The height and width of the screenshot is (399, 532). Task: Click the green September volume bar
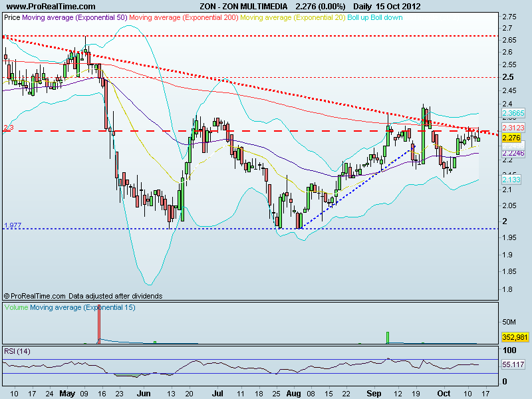coord(388,338)
